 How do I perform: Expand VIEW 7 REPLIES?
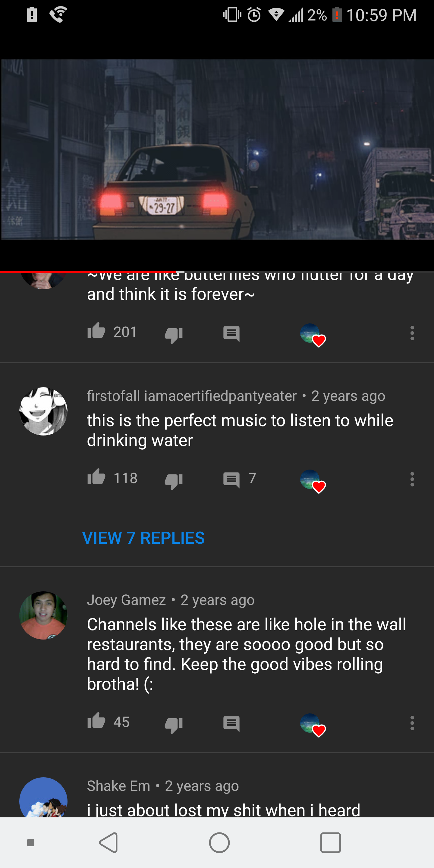(x=143, y=538)
